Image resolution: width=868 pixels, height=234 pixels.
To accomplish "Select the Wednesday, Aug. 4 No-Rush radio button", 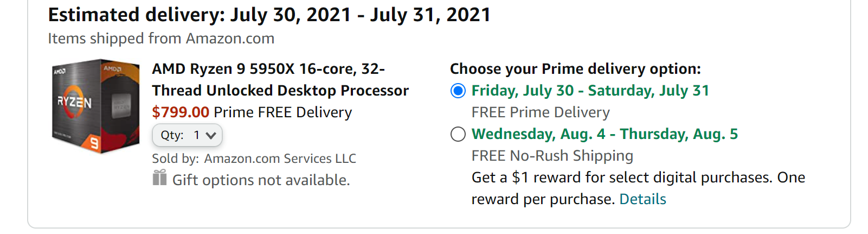I will (458, 134).
